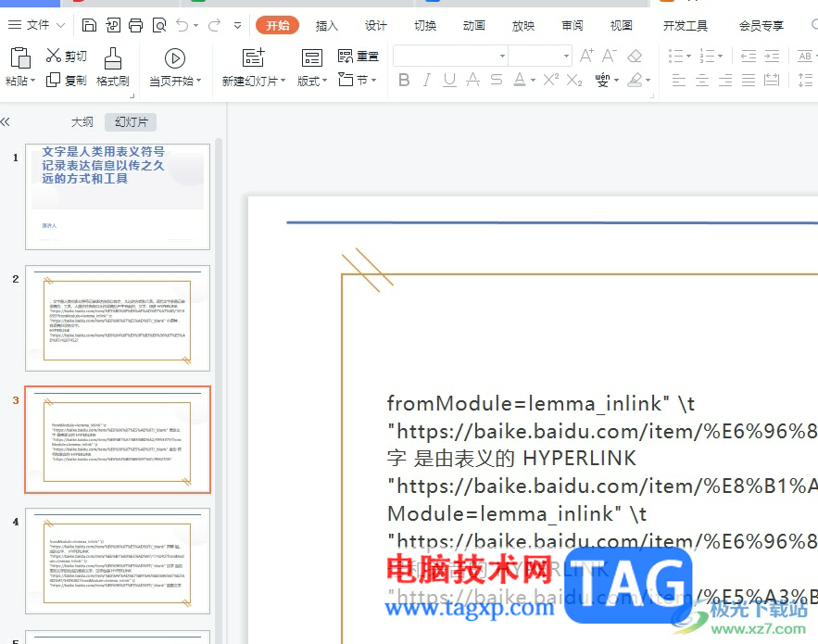The width and height of the screenshot is (818, 644).
Task: Click the Redo arrow icon
Action: pyautogui.click(x=214, y=25)
